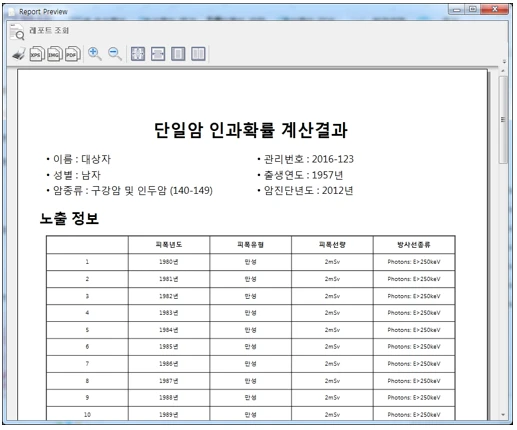Click the 1985년 cell
This screenshot has width=517, height=430.
[x=169, y=347]
